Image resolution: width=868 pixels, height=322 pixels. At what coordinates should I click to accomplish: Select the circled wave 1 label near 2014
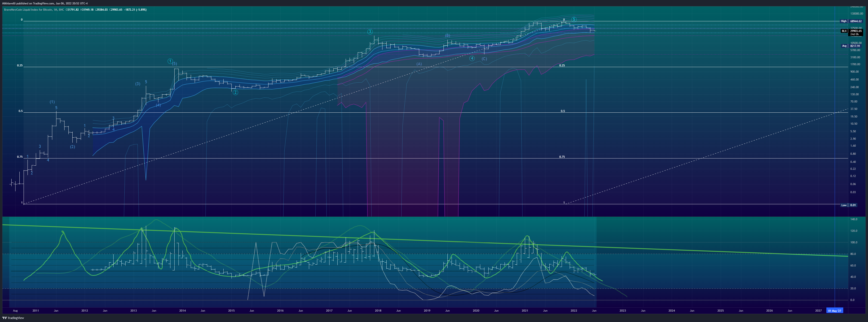pos(170,61)
